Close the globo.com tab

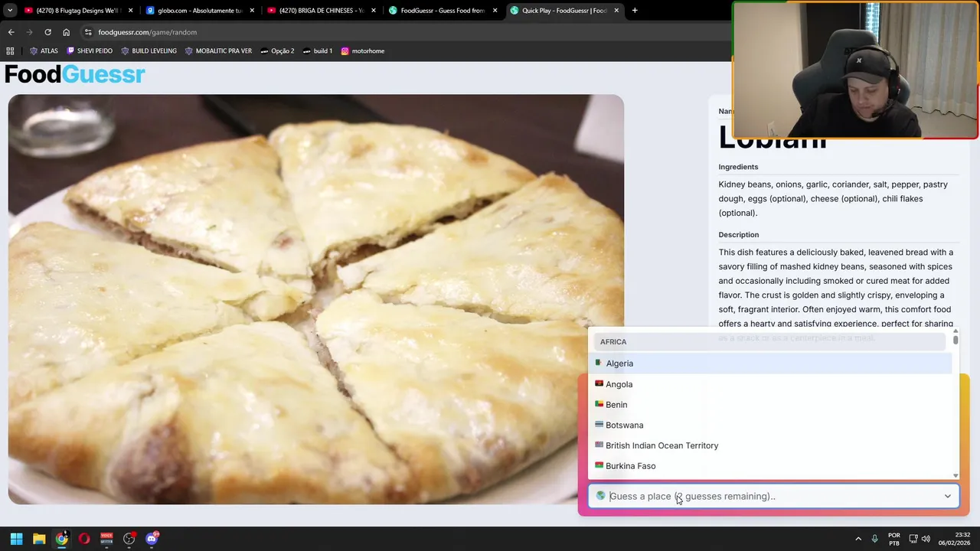point(252,11)
